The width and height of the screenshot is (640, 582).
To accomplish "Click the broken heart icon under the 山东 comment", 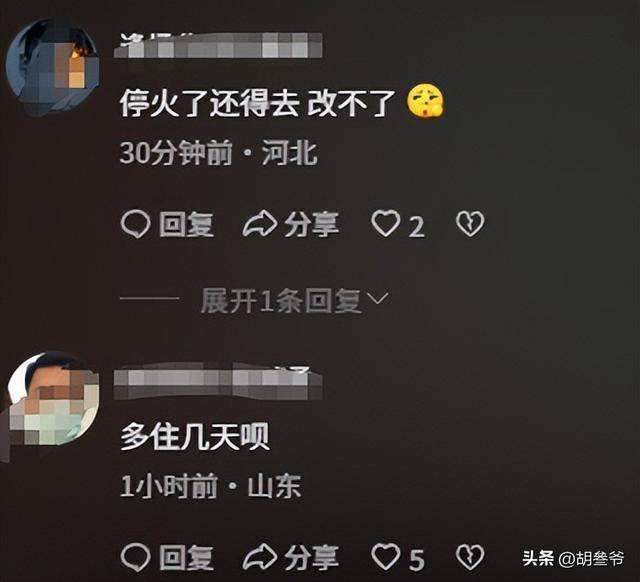I will click(470, 558).
